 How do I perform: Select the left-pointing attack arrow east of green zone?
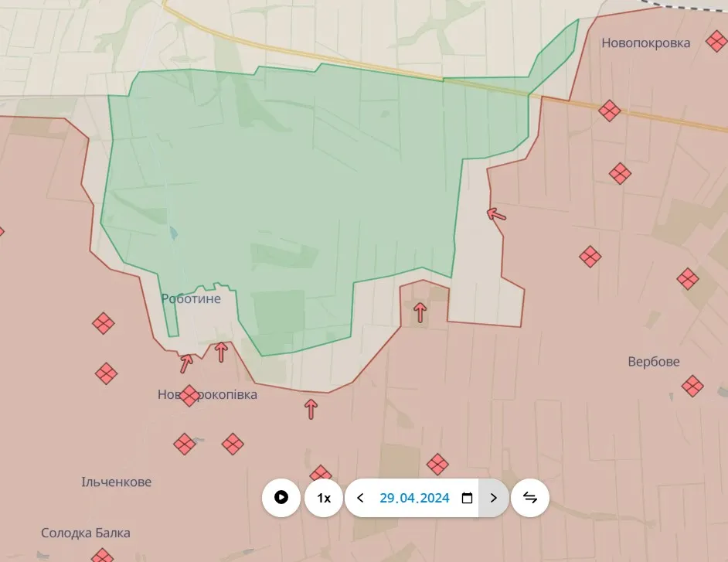point(497,214)
